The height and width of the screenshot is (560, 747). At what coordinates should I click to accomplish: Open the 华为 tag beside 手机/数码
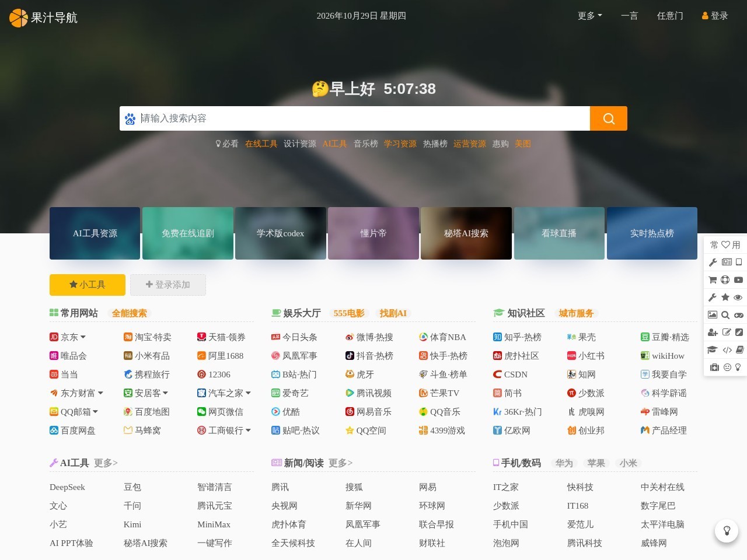[564, 463]
